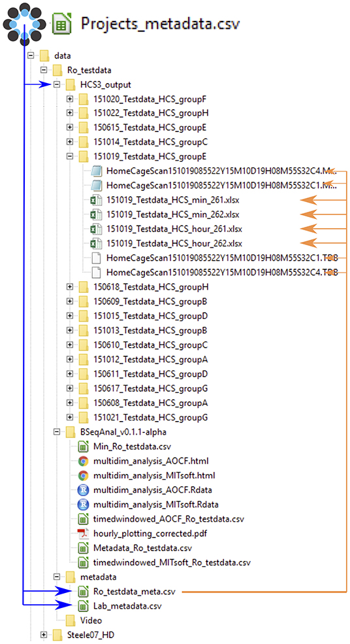This screenshot has width=350, height=644.
Task: Click Chrome icon of multidim_analysis_AOCF.html
Action: tap(84, 461)
